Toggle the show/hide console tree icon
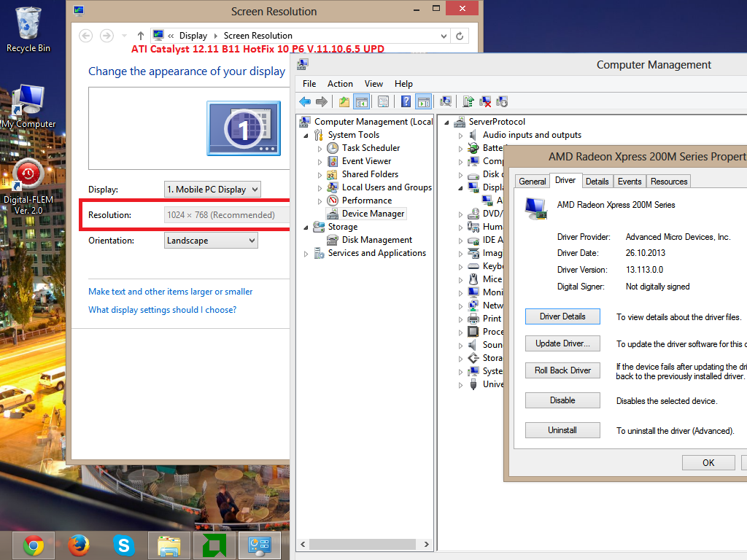 362,101
